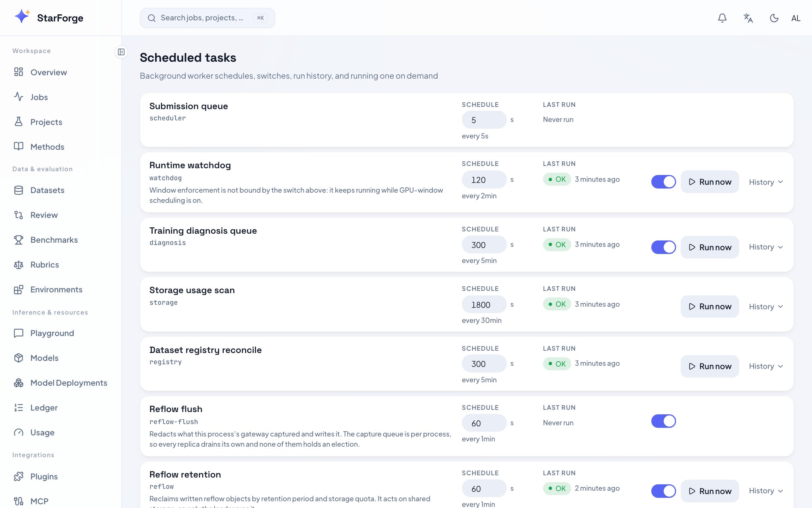Click the Storage usage scan OK badge
The image size is (812, 508).
[x=557, y=304]
